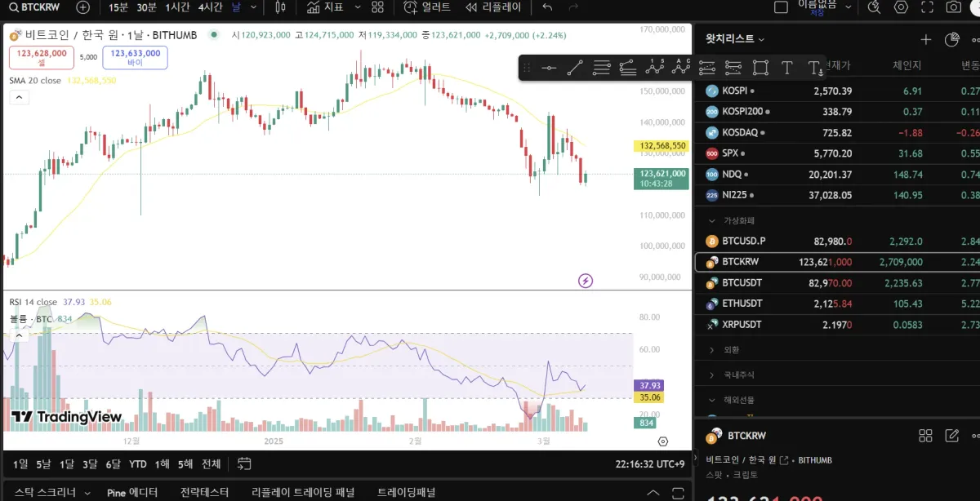Select the horizontal line drawing tool
Image resolution: width=980 pixels, height=501 pixels.
click(x=549, y=68)
